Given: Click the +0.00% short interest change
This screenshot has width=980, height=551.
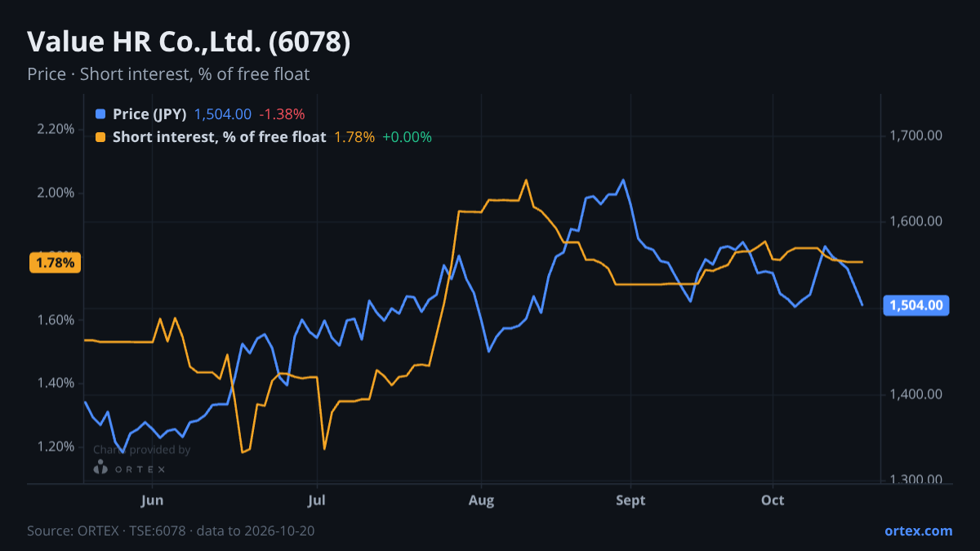Looking at the screenshot, I should point(407,137).
